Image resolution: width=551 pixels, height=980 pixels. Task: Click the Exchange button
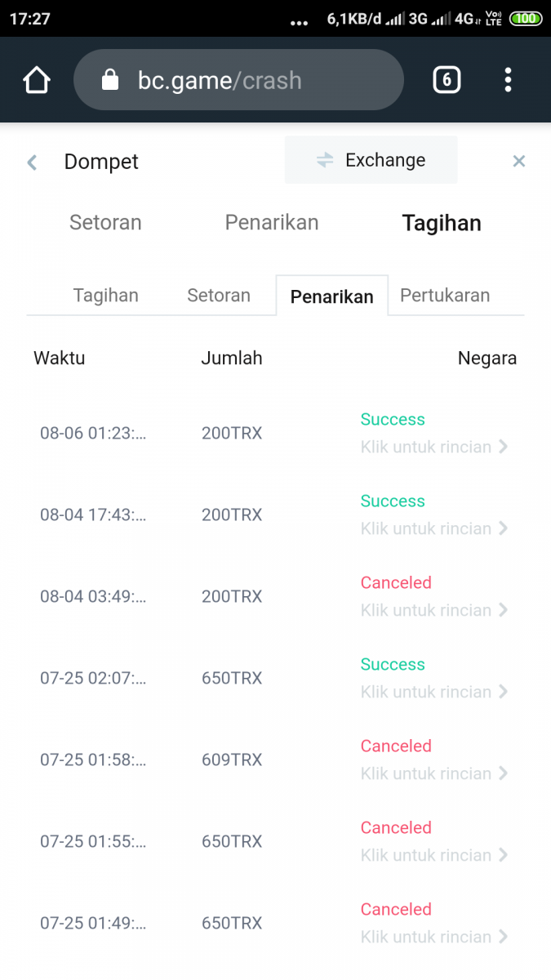[x=371, y=160]
